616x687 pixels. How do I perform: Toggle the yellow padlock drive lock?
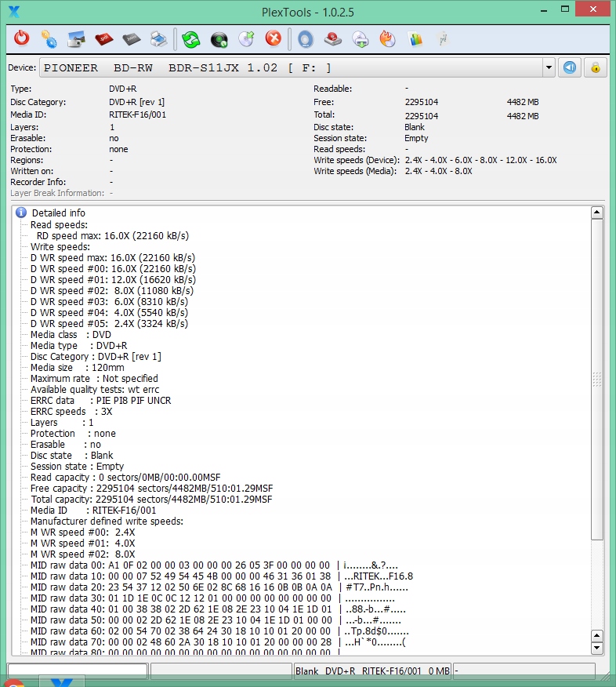coord(595,67)
